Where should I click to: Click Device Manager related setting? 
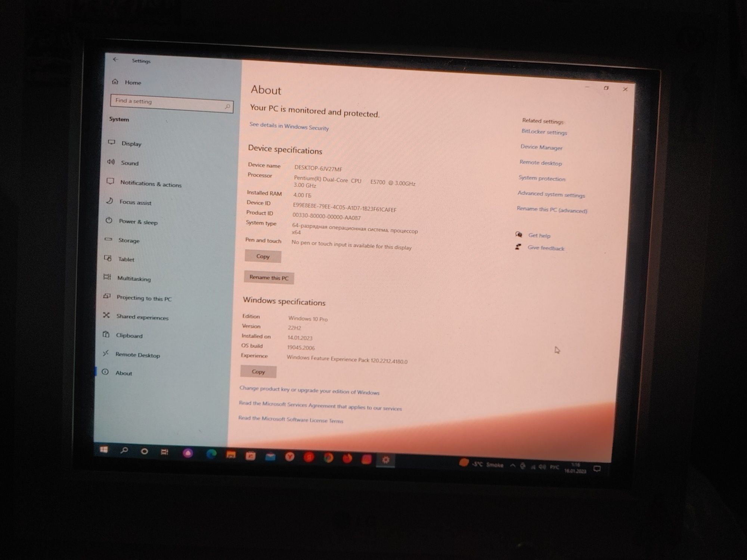[x=541, y=147]
